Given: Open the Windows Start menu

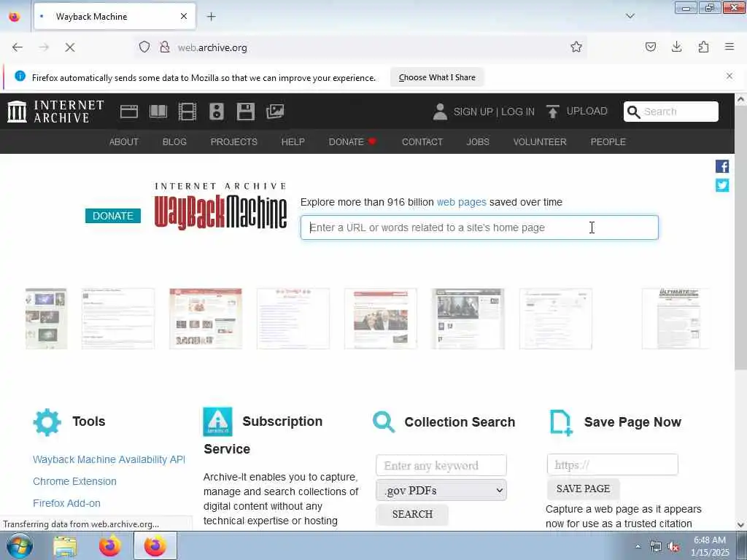Looking at the screenshot, I should point(20,546).
